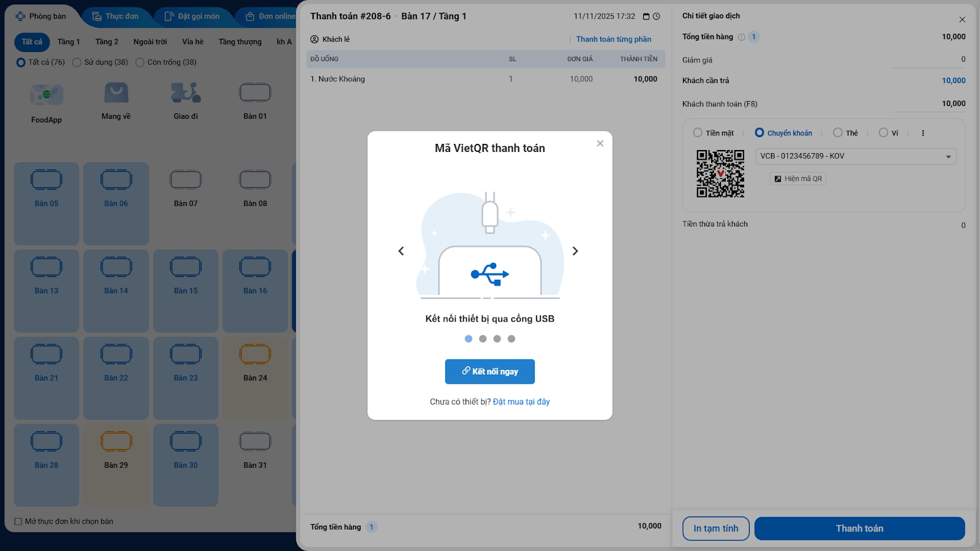Show tables in Tầng 1
Screen dimensions: 980x551
[x=69, y=42]
